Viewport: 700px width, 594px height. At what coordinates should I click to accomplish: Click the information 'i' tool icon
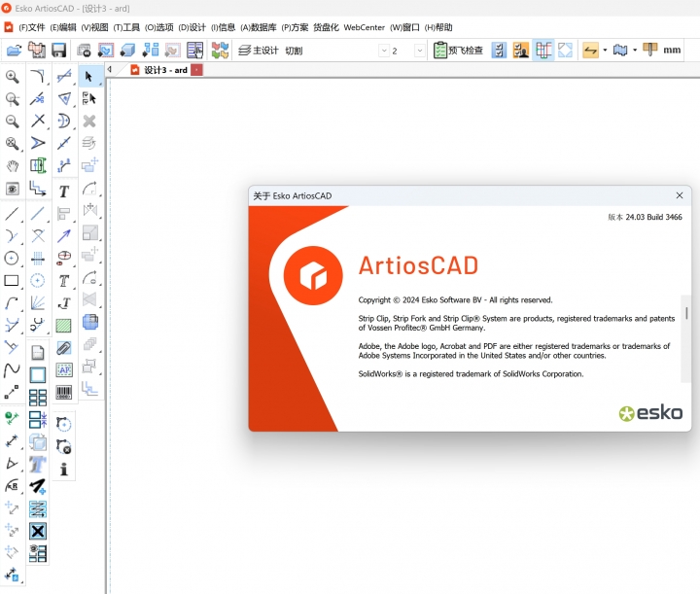[x=64, y=469]
